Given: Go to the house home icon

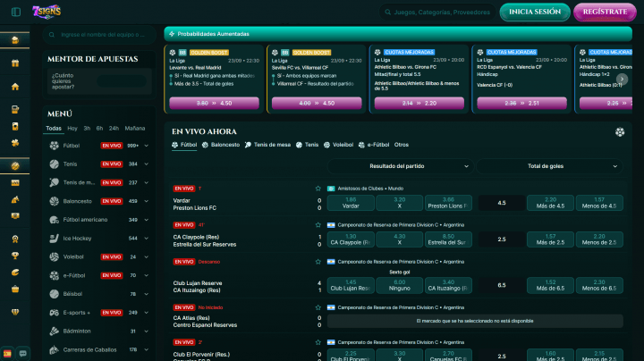Looking at the screenshot, I should [15, 87].
